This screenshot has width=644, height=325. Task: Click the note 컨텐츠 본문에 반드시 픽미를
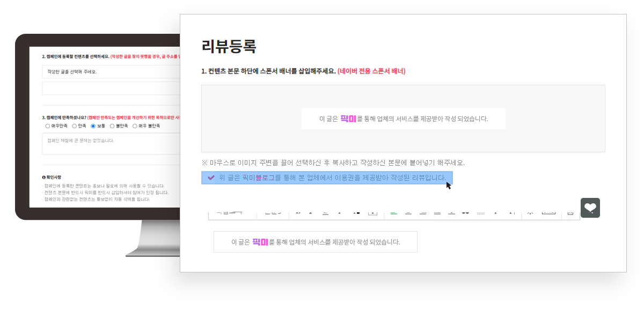click(105, 193)
